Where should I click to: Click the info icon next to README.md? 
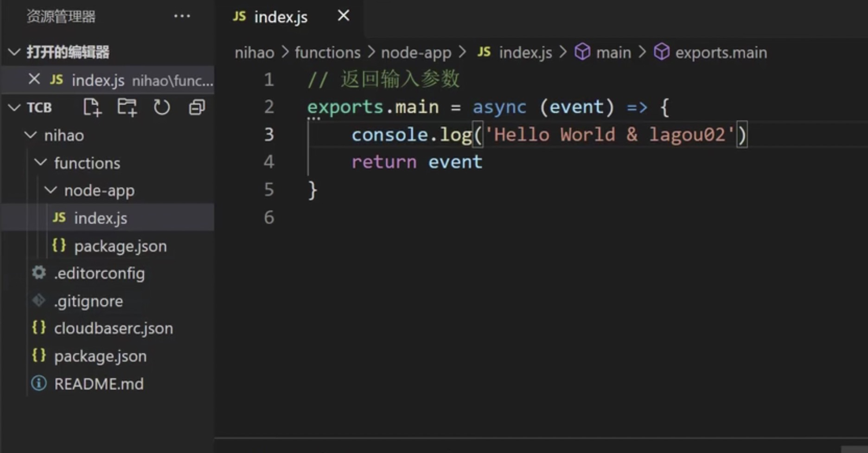(38, 383)
